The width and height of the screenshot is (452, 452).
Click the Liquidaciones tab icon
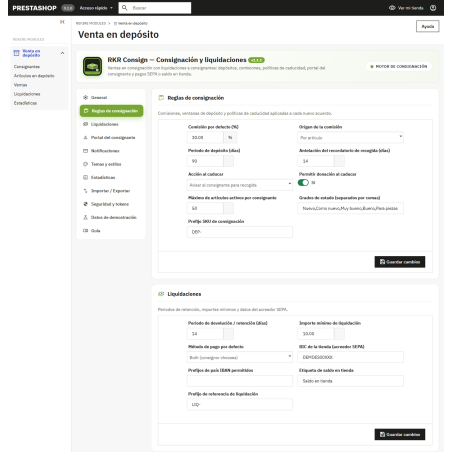click(x=85, y=124)
